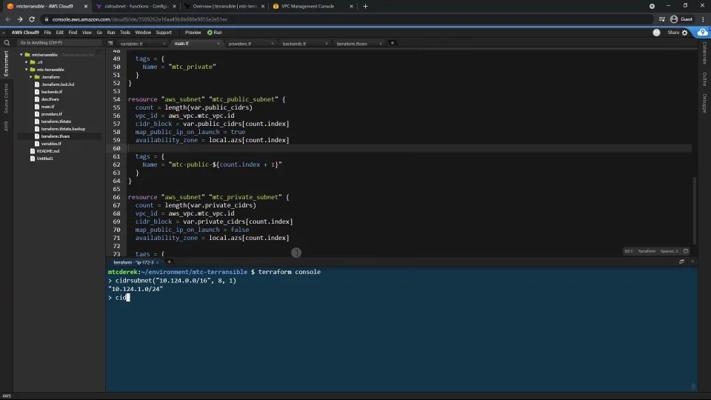Open new terminal tab with plus icon

pos(169,262)
